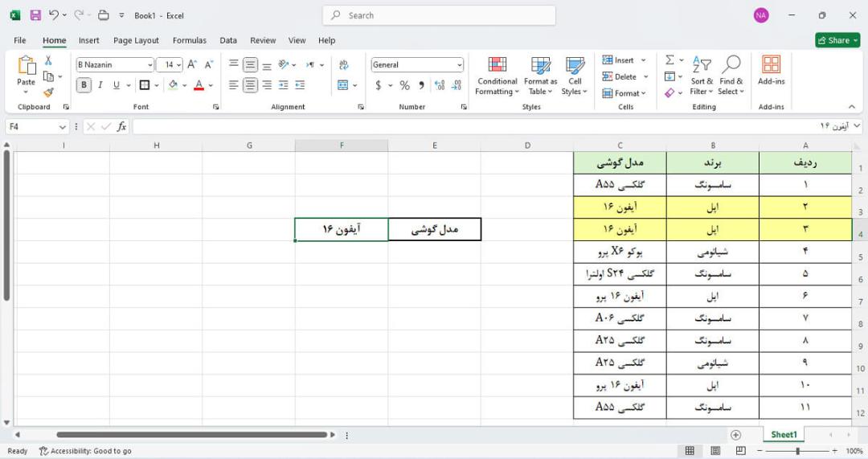Switch to the Formulas tab
The width and height of the screenshot is (868, 459).
coord(190,40)
